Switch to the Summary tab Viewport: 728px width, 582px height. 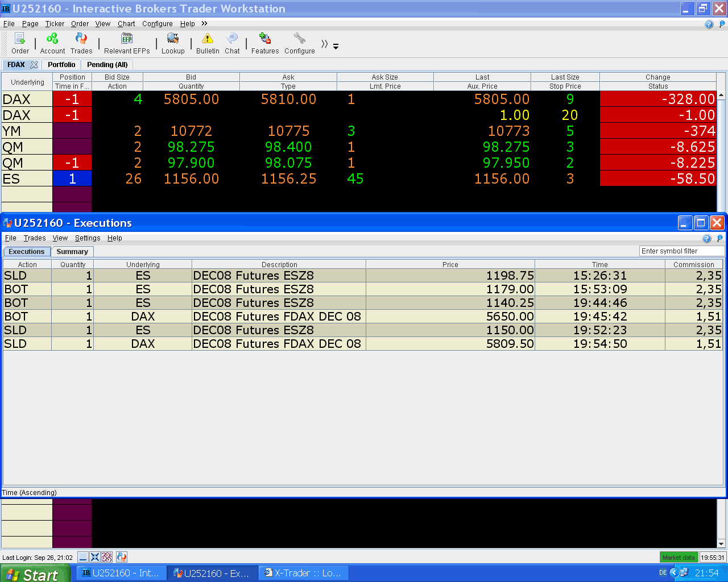coord(72,252)
